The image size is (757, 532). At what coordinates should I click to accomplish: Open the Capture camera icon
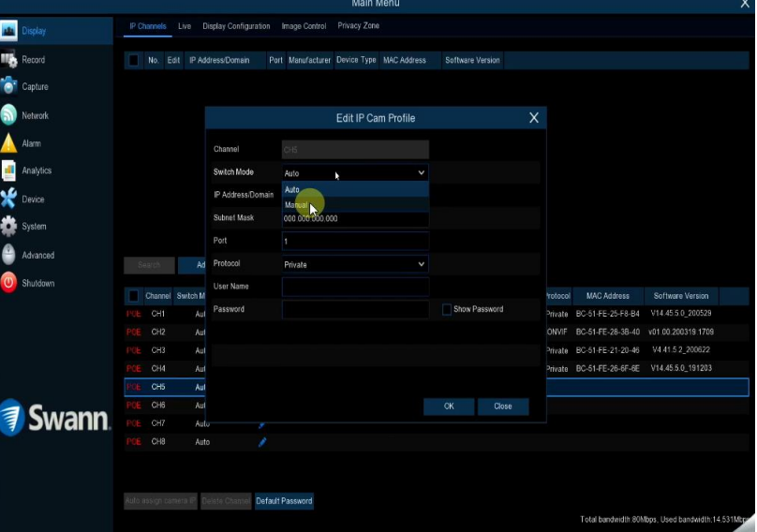(x=9, y=87)
